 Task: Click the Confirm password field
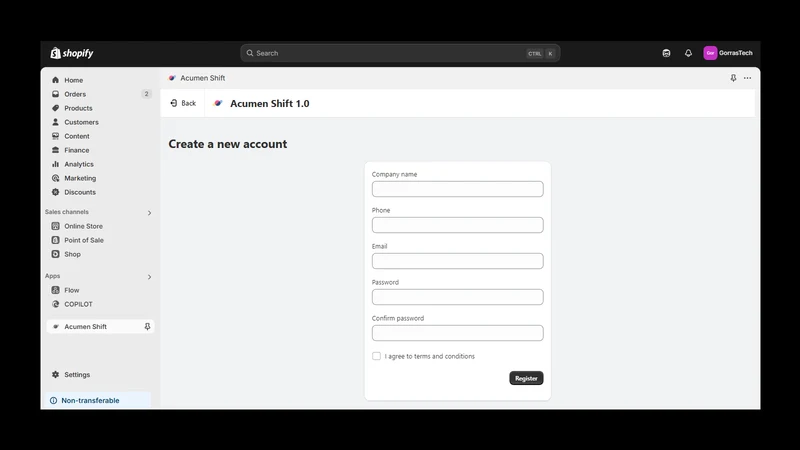click(x=458, y=333)
